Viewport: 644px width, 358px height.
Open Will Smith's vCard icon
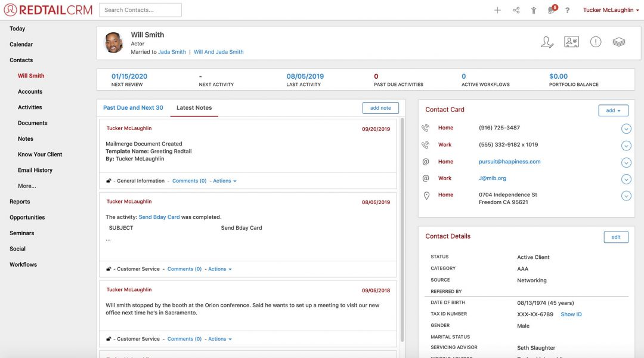[x=571, y=42]
